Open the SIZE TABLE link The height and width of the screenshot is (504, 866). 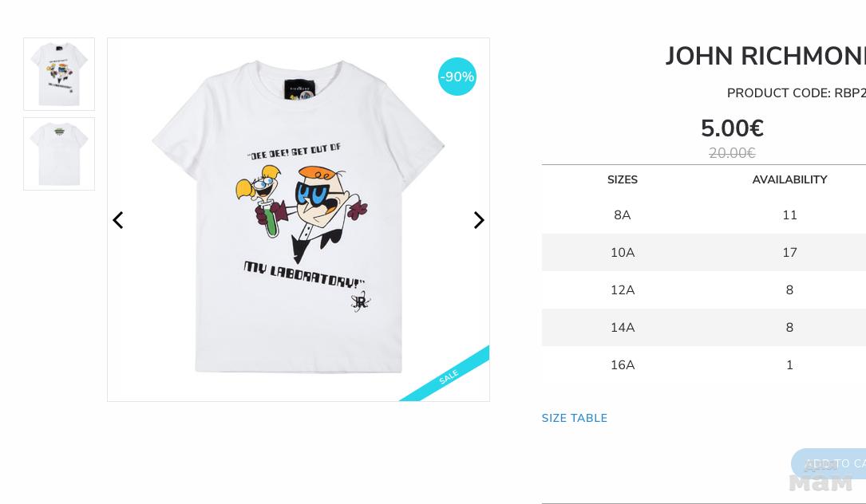click(x=575, y=418)
